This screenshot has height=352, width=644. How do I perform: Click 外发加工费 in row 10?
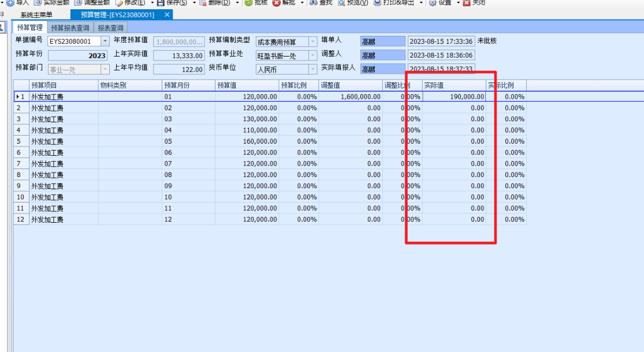(x=64, y=197)
